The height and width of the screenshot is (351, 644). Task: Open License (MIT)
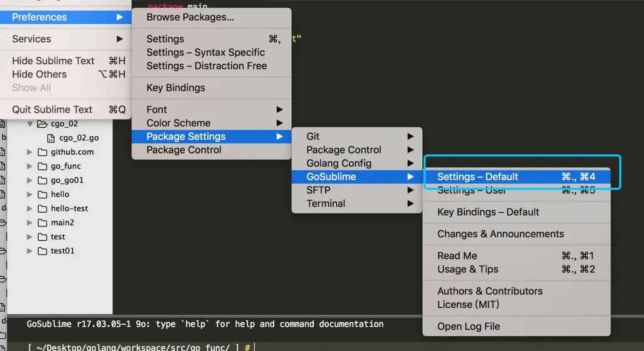tap(517, 304)
